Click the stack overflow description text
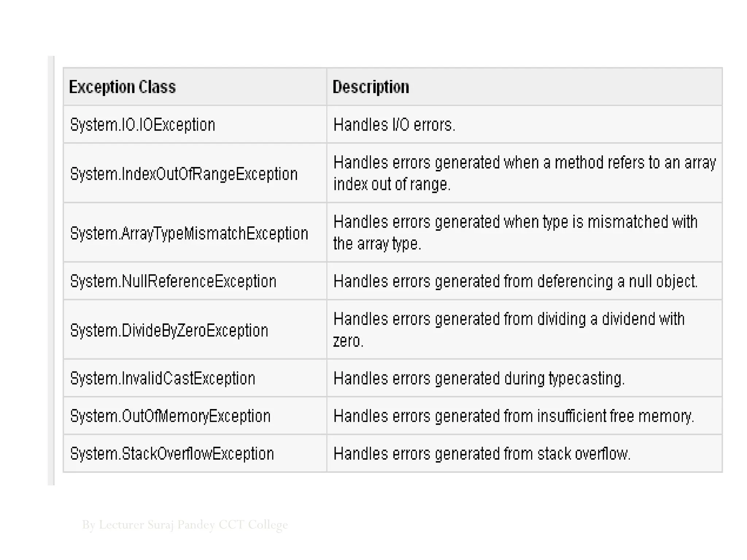 point(482,454)
